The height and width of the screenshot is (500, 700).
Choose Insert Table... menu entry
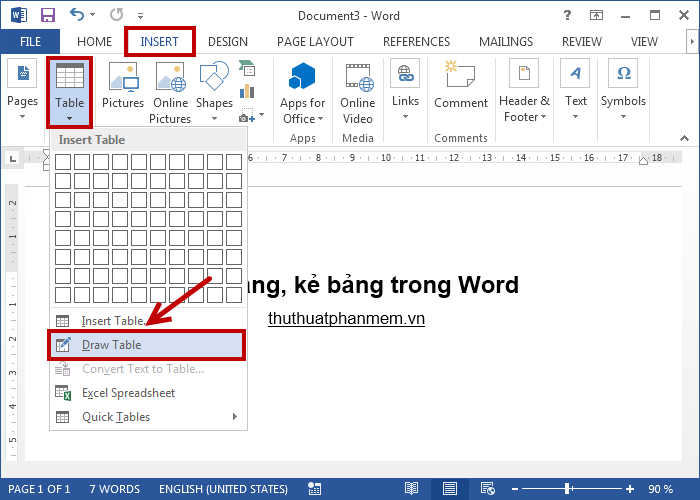pos(148,321)
